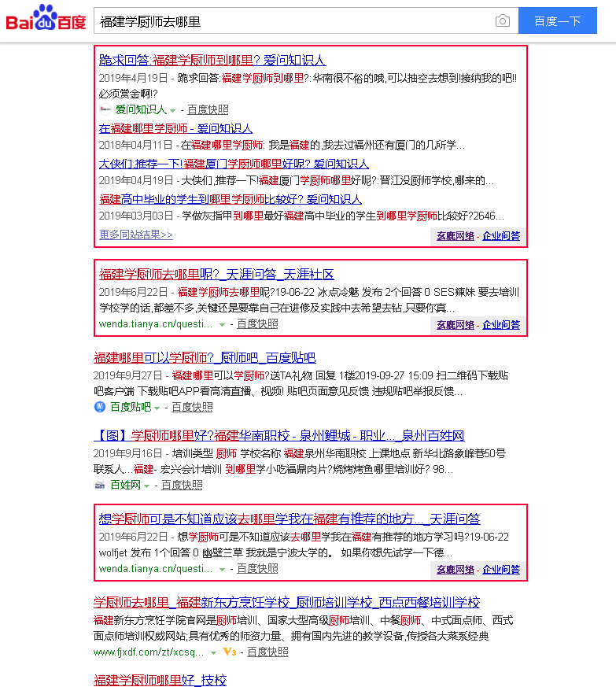
Task: Open 百度快照 for 想学厨师 result
Action: 257,568
